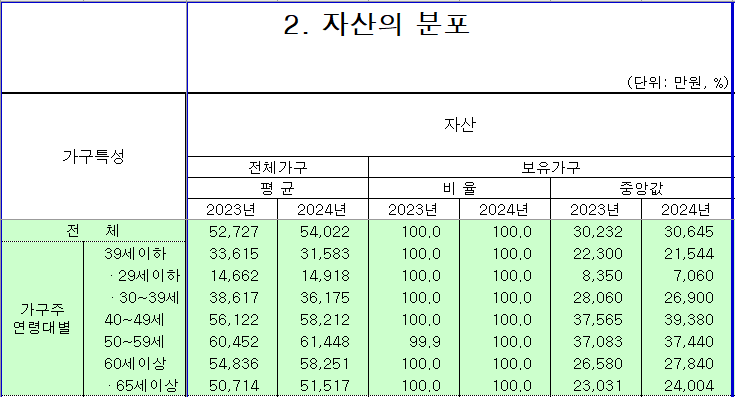Image resolution: width=735 pixels, height=397 pixels.
Task: Click the cell with value 51,517
Action: pyautogui.click(x=323, y=386)
